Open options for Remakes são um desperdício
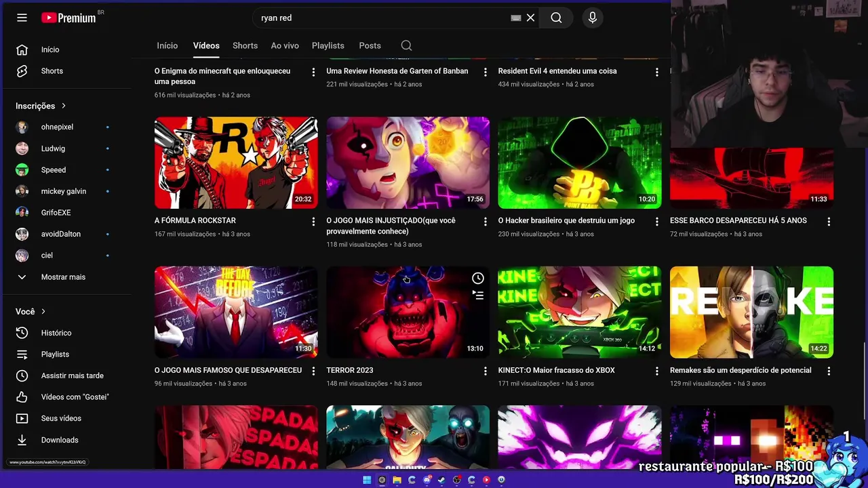 click(829, 371)
